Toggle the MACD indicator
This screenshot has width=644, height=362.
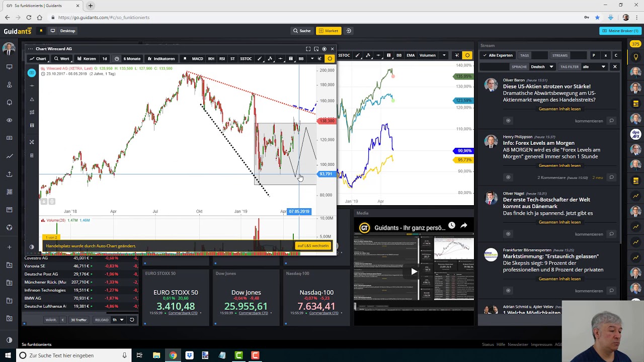tap(197, 59)
